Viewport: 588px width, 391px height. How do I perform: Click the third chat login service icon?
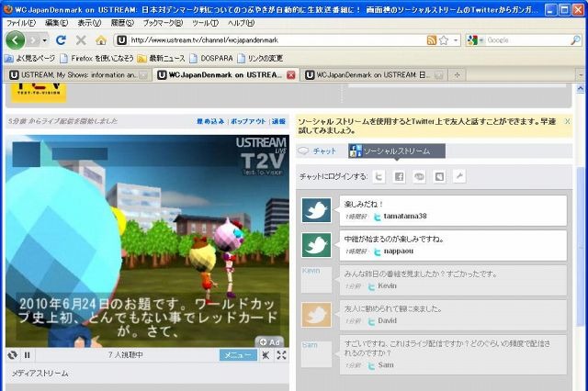click(419, 176)
